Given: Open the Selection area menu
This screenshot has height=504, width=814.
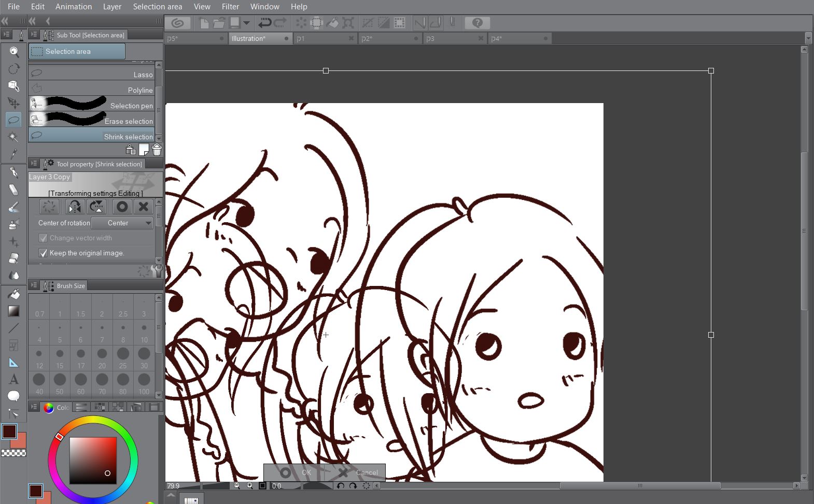Looking at the screenshot, I should point(158,7).
